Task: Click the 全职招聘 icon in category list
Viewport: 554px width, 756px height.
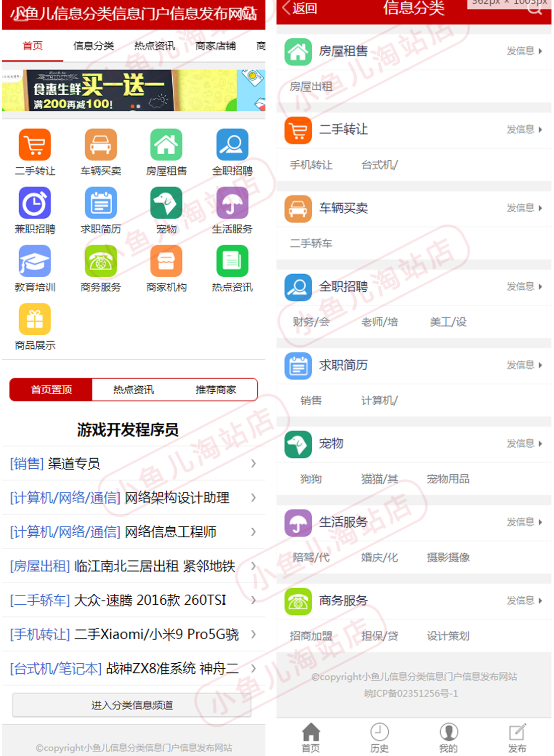Action: pos(298,287)
